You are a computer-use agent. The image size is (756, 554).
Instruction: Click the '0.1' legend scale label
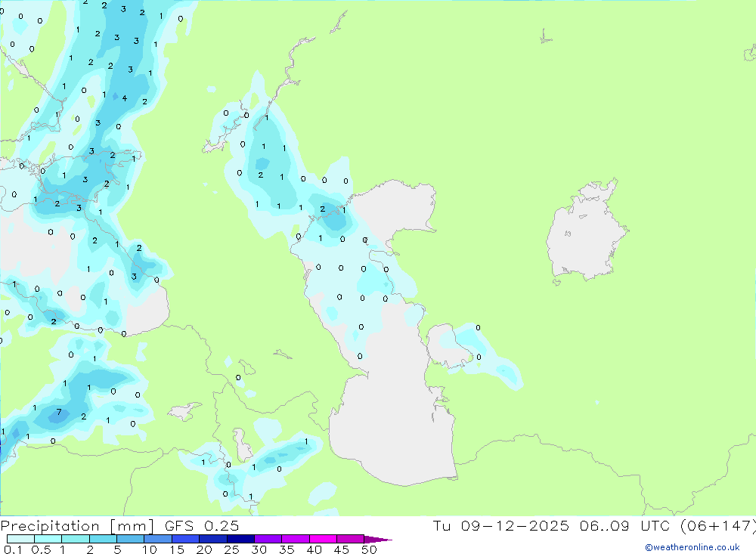13,549
